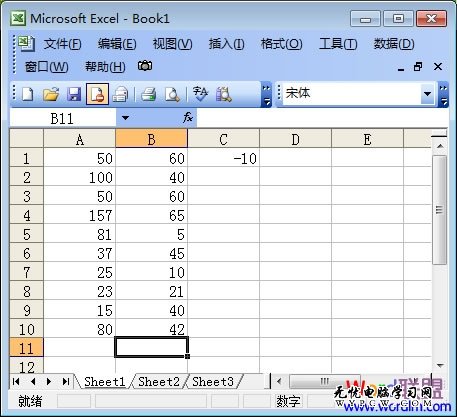Open Print Preview with the magnifier icon
This screenshot has width=457, height=417.
tap(172, 94)
